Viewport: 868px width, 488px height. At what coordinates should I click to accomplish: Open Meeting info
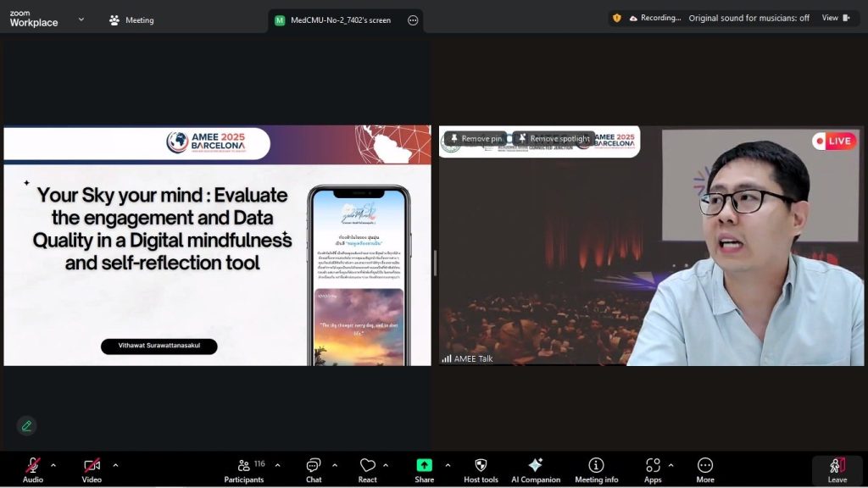(596, 469)
